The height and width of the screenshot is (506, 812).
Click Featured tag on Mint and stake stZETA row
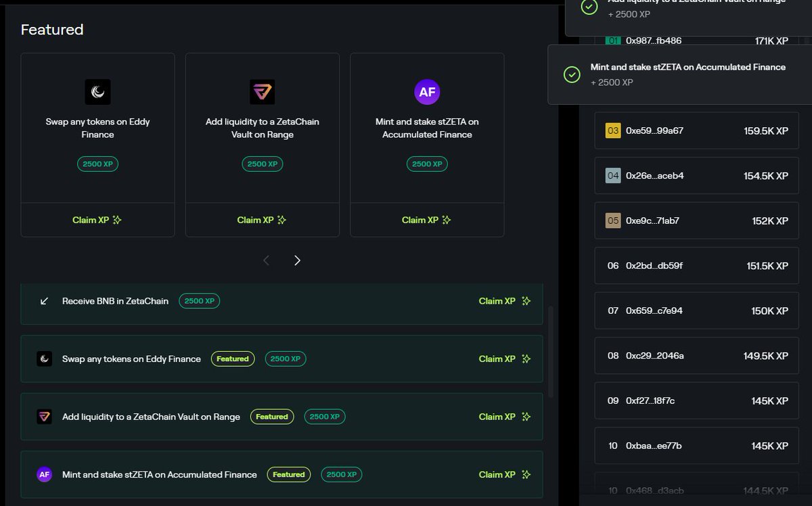[289, 475]
